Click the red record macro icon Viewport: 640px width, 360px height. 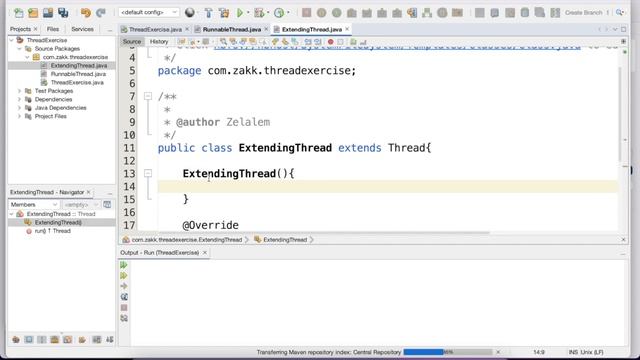(331, 42)
